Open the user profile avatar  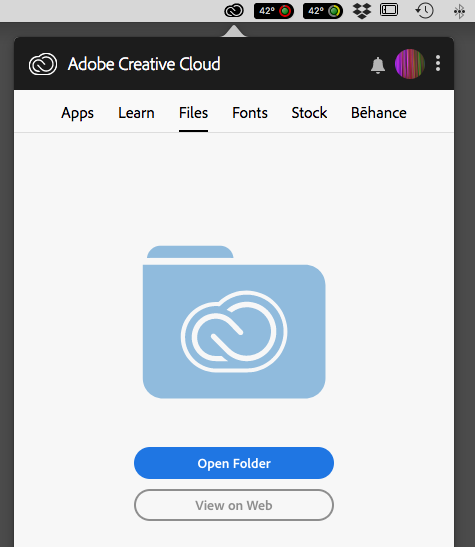410,64
